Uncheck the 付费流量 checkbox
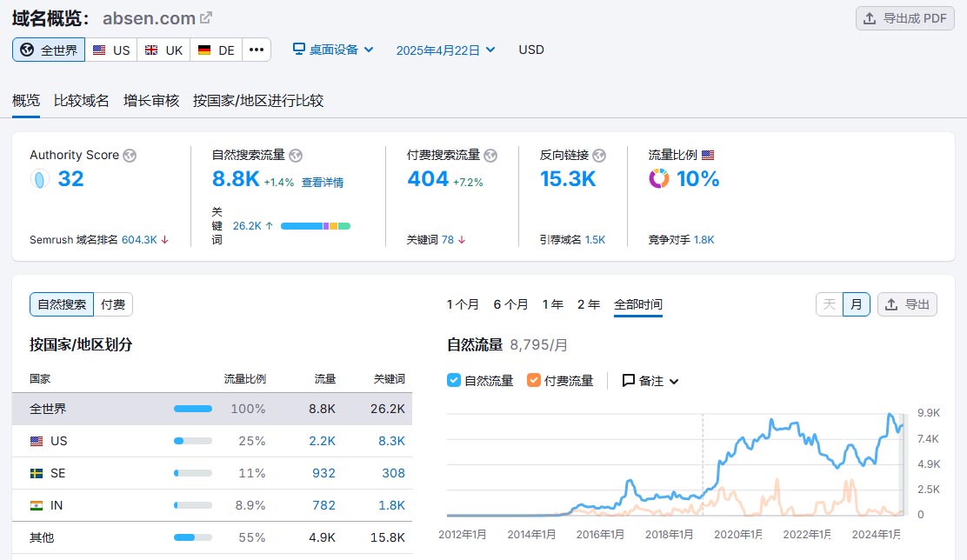This screenshot has width=967, height=560. (x=533, y=380)
